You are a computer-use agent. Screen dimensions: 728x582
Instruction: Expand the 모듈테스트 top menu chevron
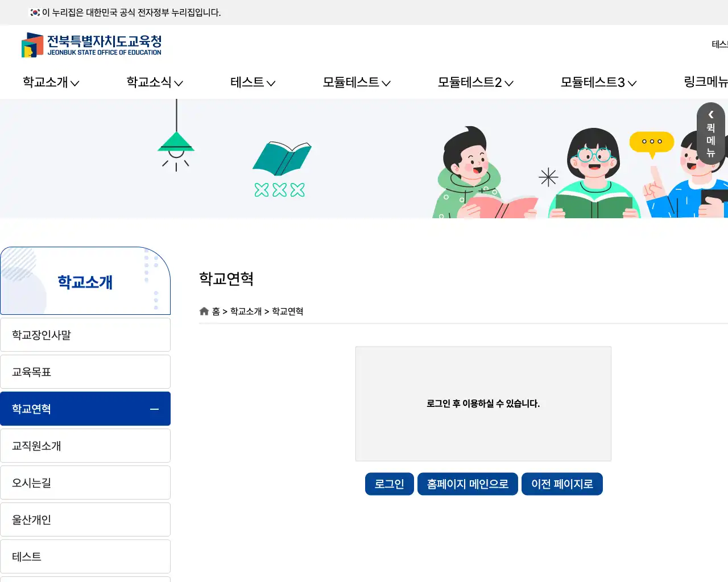pos(386,83)
